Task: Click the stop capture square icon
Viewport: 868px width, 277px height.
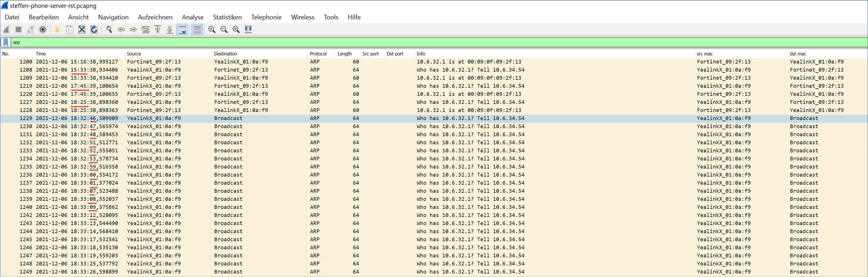Action: pos(19,30)
